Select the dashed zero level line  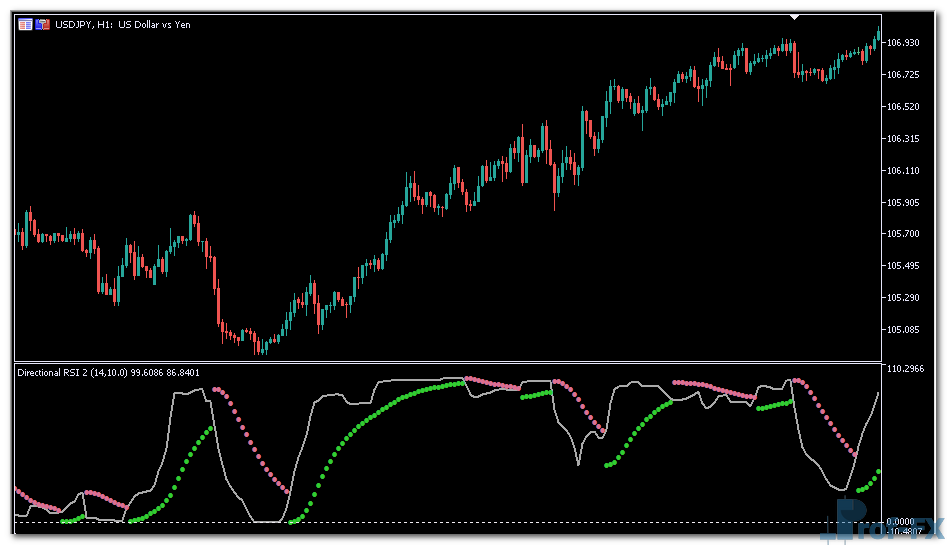click(400, 522)
